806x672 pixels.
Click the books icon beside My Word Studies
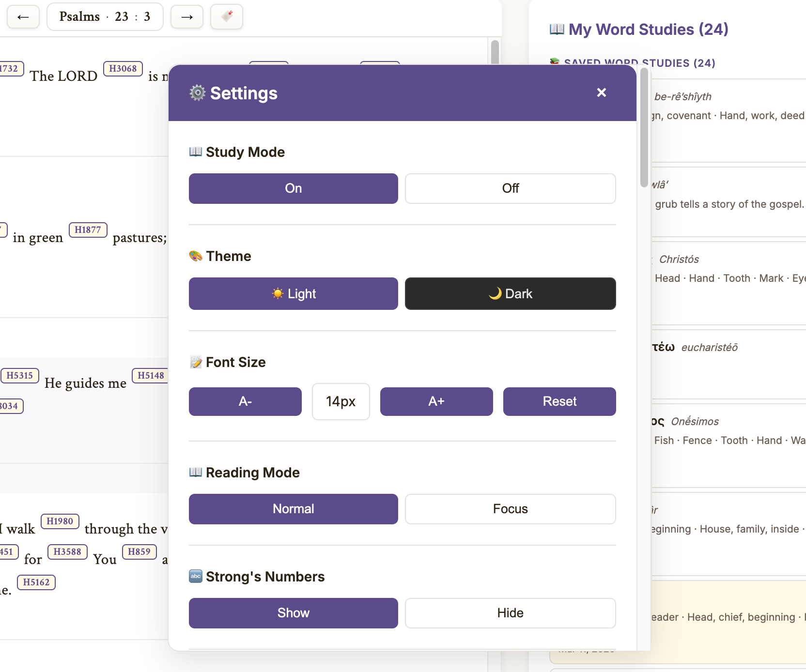(556, 29)
